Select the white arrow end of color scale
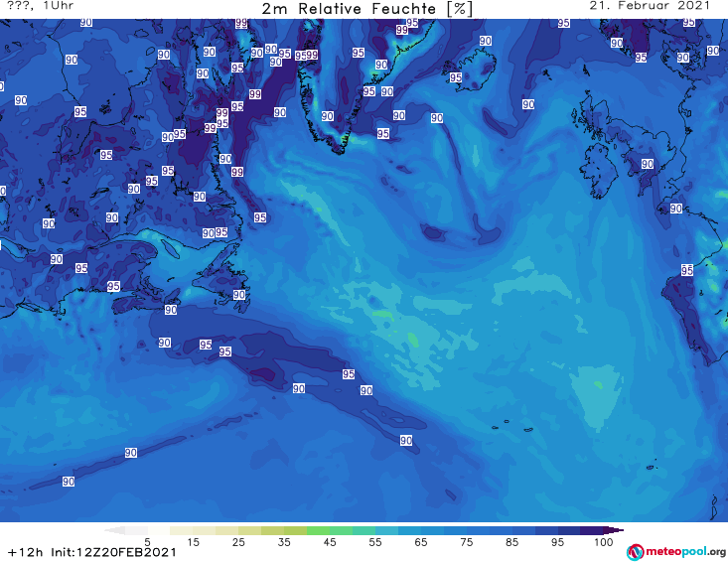728x562 pixels. pyautogui.click(x=114, y=530)
